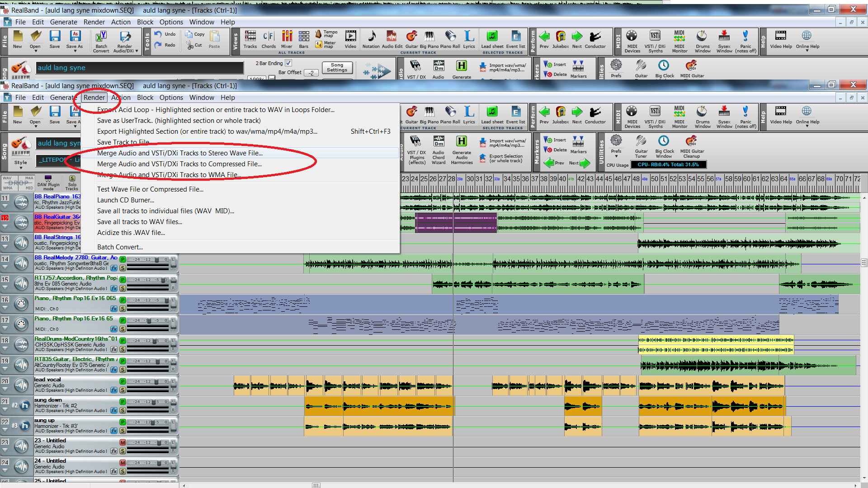Select Merge Audio and VSTi/DXi Tracks to Compressed File
Viewport: 868px width, 488px height.
pyautogui.click(x=178, y=163)
